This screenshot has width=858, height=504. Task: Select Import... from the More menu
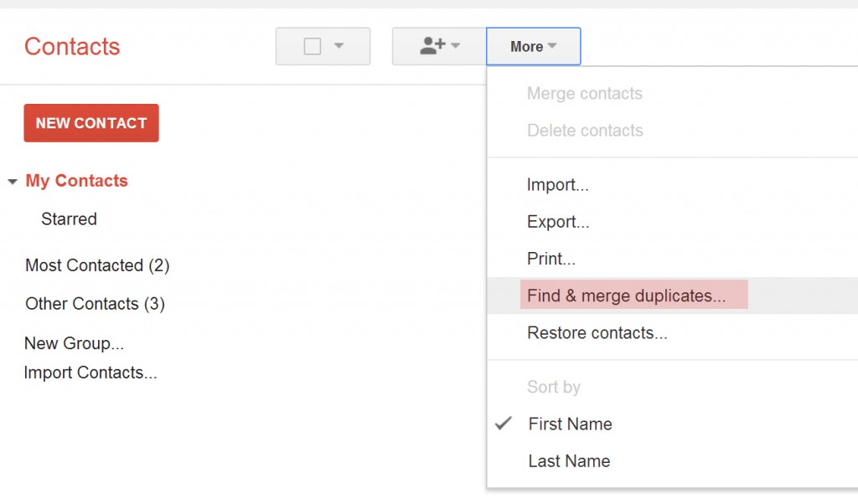557,185
